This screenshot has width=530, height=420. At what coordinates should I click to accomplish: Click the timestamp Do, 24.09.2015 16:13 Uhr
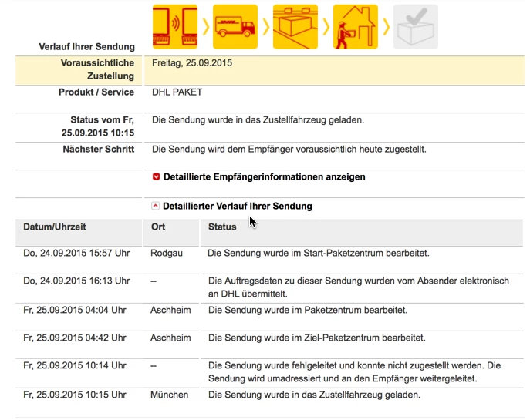pos(76,281)
